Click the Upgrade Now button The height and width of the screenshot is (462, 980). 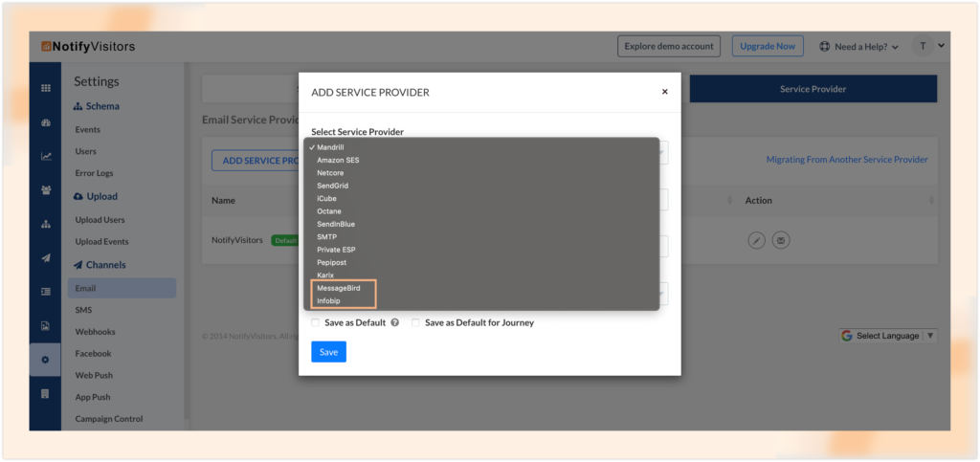pyautogui.click(x=768, y=46)
